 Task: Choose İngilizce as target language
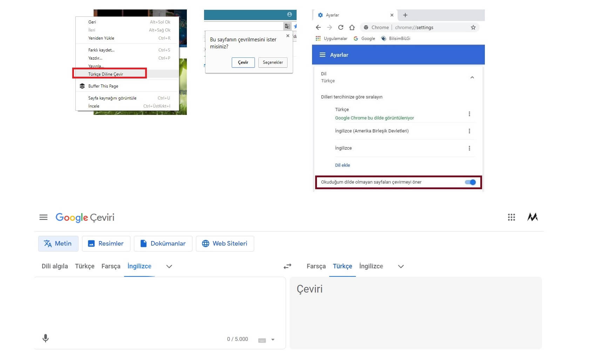point(371,266)
